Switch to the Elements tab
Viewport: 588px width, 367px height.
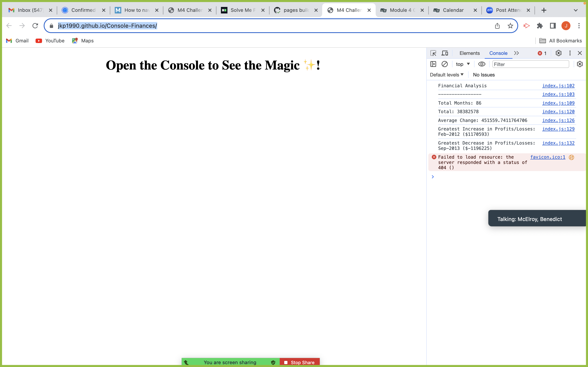tap(469, 53)
